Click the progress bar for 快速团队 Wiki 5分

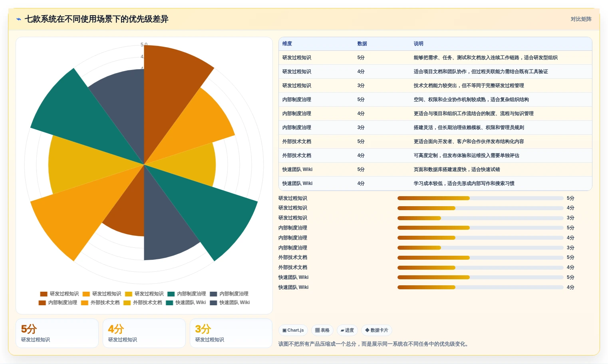tap(481, 277)
